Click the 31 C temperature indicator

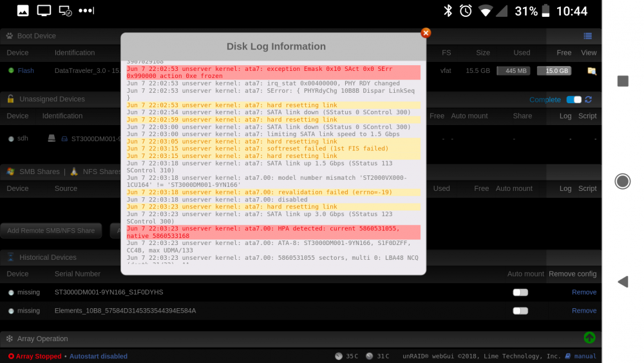point(377,357)
